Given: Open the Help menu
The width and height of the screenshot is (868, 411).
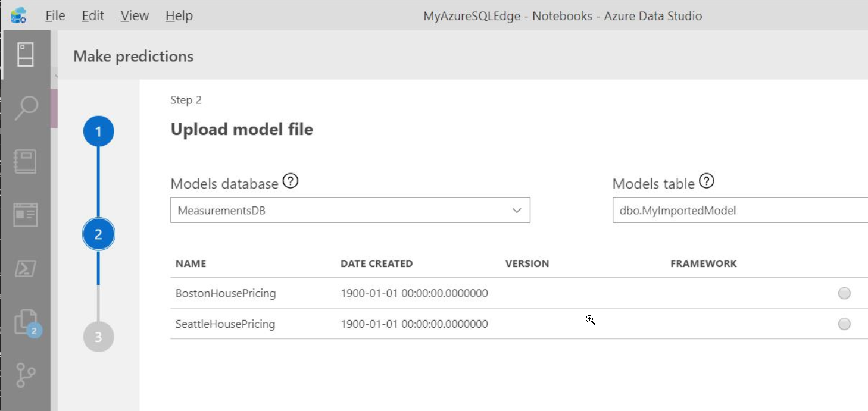Looking at the screenshot, I should pos(179,16).
